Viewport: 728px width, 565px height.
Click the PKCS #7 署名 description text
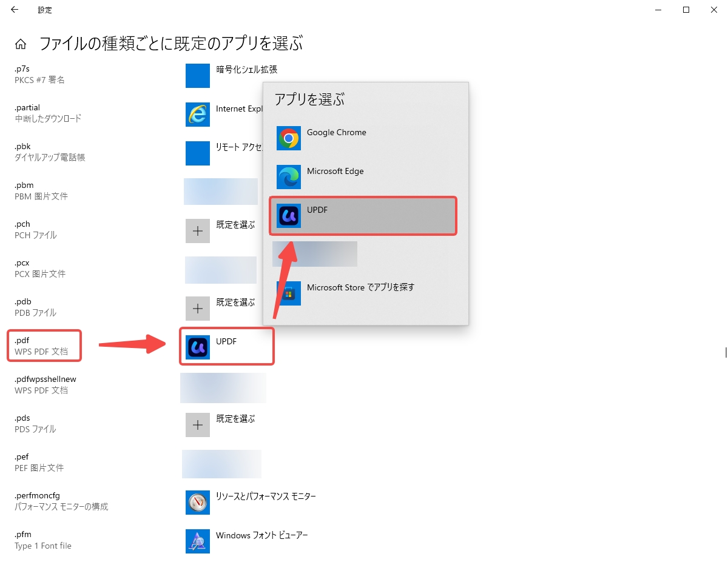[x=39, y=80]
